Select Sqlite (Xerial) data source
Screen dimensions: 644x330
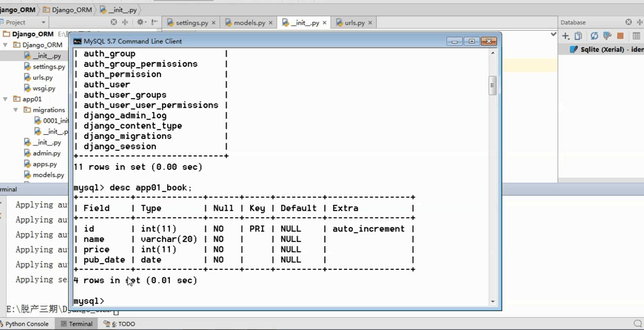606,49
